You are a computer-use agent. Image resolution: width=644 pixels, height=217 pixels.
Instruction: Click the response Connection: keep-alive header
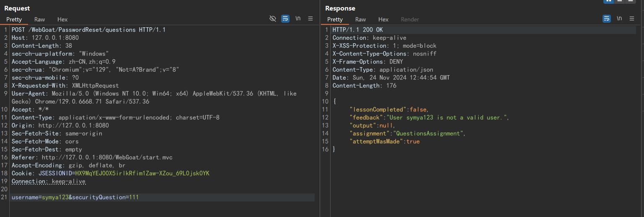point(369,38)
